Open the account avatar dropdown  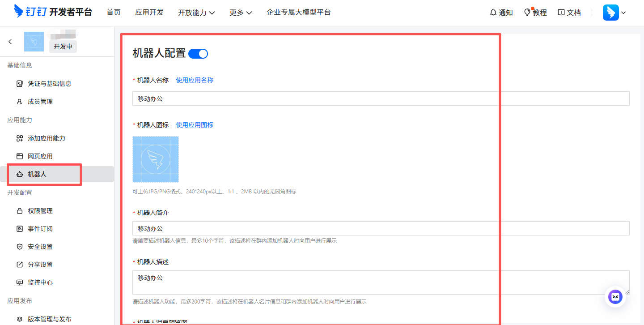[614, 13]
